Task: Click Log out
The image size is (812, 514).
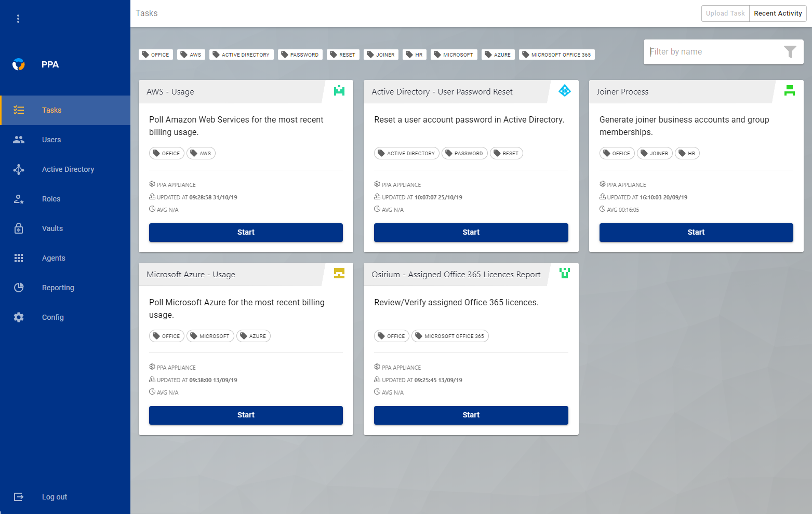Action: [65, 497]
